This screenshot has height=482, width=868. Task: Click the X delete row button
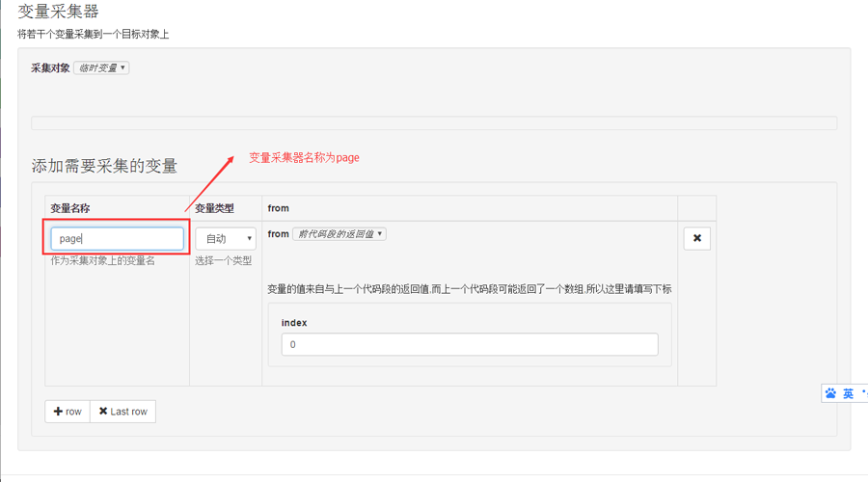click(696, 238)
